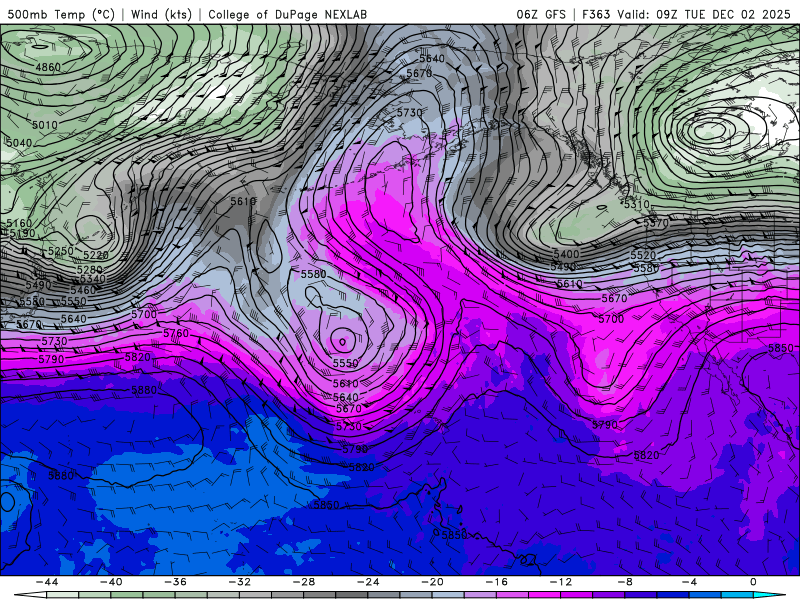Screen dimensions: 800x600
Task: Click the -44 legend value
Action: click(47, 582)
